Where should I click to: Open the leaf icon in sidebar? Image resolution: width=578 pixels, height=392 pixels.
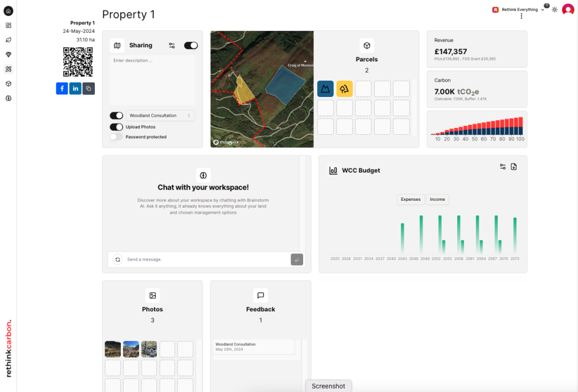click(x=8, y=40)
